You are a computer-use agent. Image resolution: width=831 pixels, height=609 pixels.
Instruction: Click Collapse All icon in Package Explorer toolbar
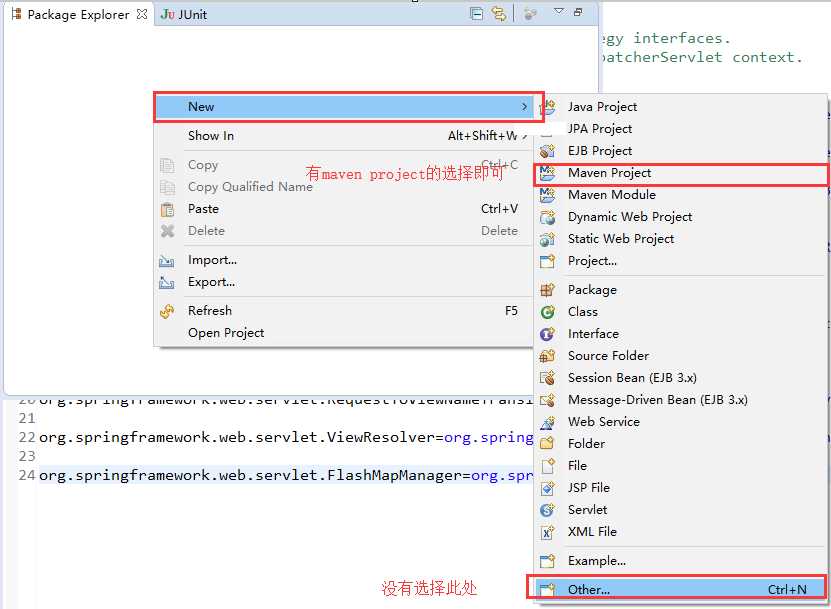coord(476,14)
